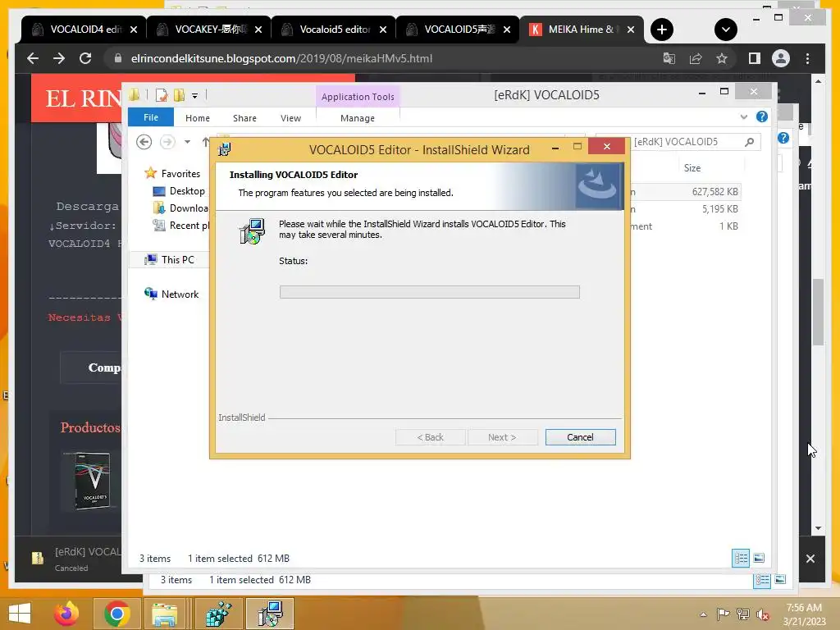Open the File tab in Explorer
Viewport: 840px width, 630px height.
tap(151, 117)
